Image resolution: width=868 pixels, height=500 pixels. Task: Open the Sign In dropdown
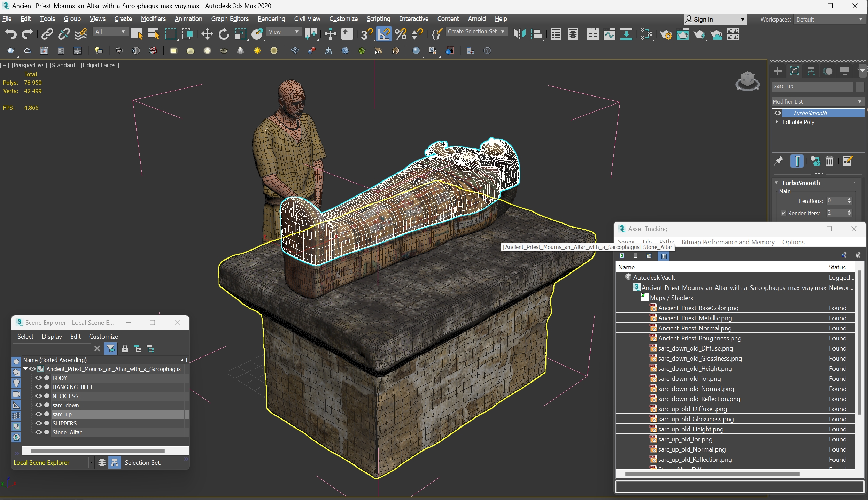(x=715, y=20)
